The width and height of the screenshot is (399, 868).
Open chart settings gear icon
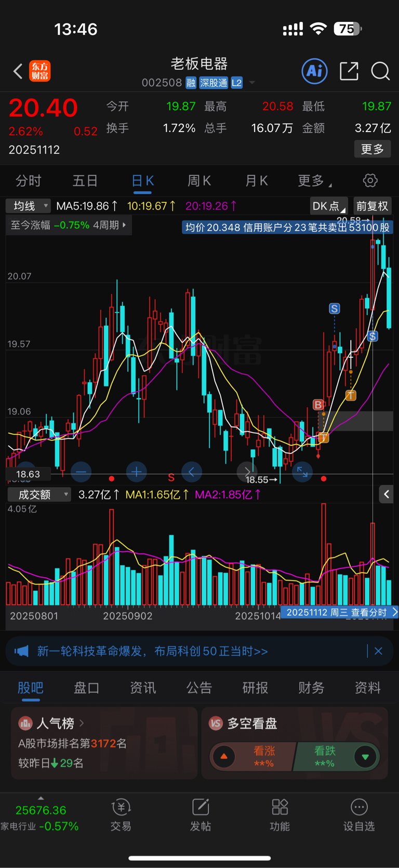370,180
